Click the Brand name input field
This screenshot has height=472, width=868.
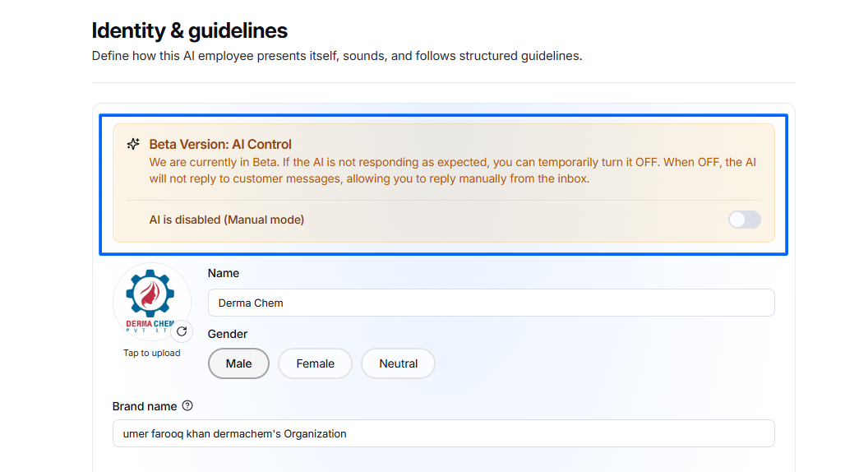pyautogui.click(x=443, y=434)
